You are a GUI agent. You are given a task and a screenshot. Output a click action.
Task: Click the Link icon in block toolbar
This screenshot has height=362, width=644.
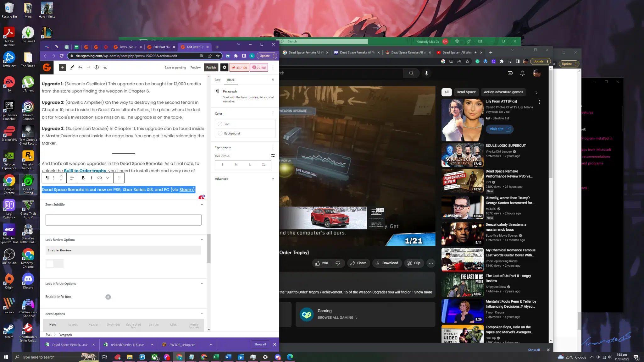pos(99,178)
